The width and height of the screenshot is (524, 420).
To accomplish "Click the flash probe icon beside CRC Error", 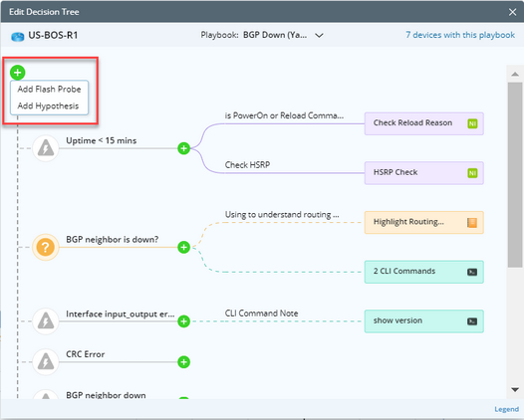I will pyautogui.click(x=46, y=362).
